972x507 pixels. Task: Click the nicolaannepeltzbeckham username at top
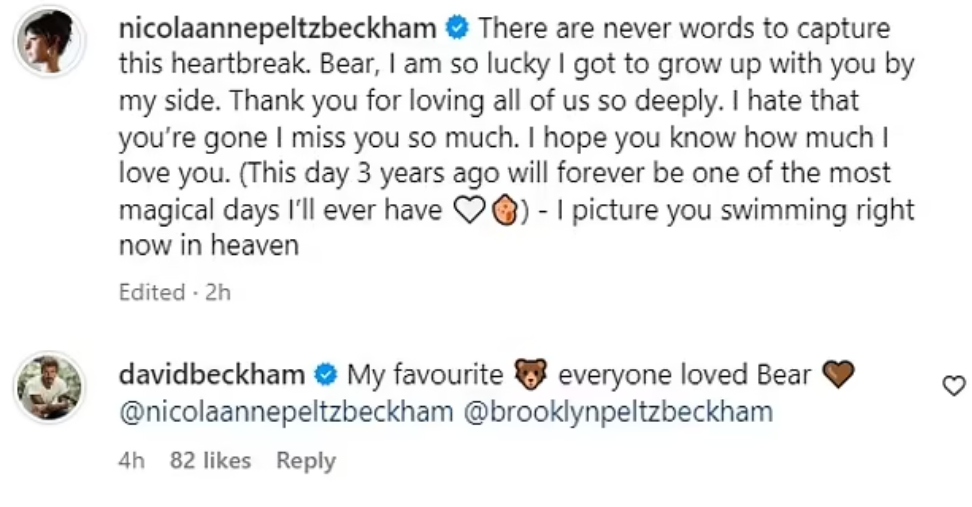click(x=278, y=28)
